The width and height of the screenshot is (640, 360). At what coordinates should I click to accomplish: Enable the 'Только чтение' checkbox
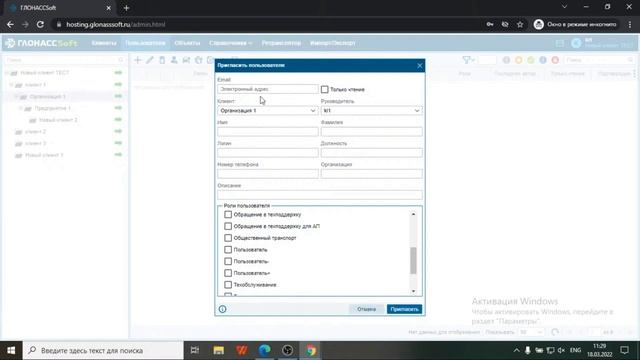pos(324,89)
